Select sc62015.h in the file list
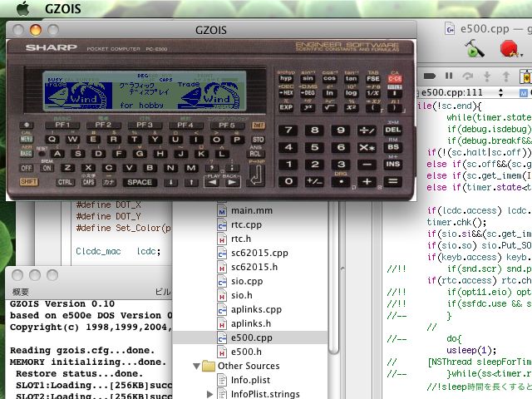The width and height of the screenshot is (532, 399). coord(254,267)
